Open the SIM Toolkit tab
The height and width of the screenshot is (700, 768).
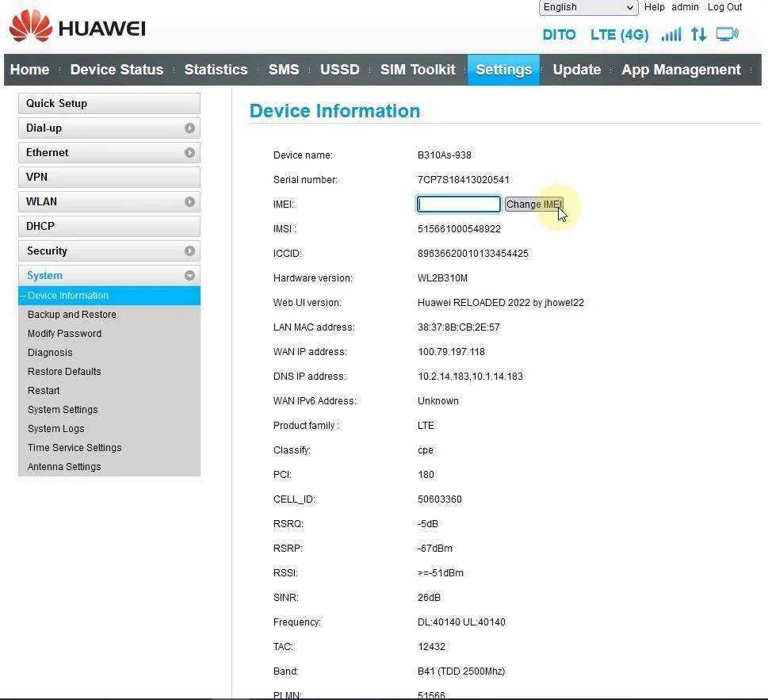point(418,70)
